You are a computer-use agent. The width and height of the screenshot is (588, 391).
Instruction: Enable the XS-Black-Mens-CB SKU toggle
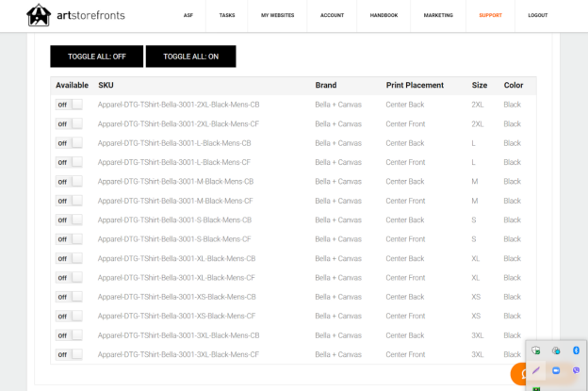click(69, 297)
